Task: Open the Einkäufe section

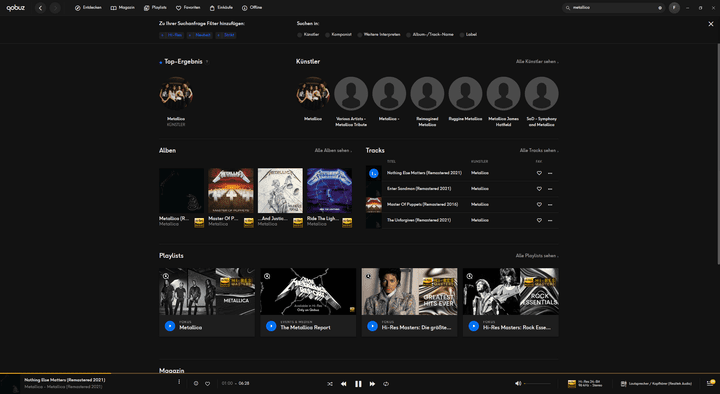Action: pyautogui.click(x=221, y=8)
